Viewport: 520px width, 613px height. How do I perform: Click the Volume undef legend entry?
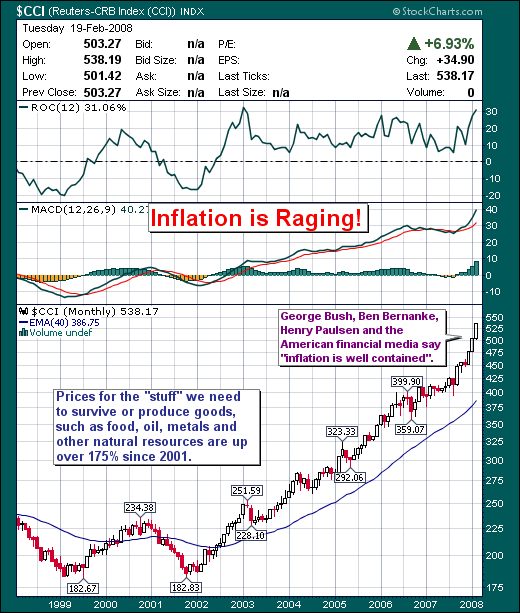[x=61, y=333]
